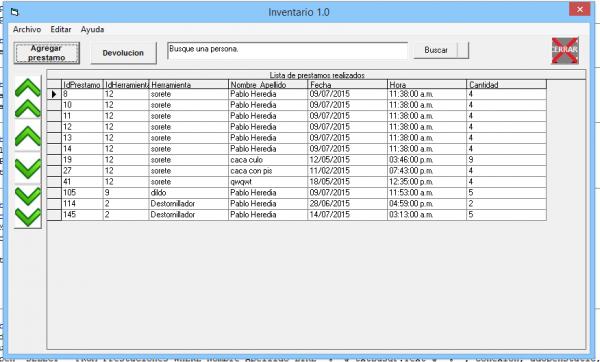
Task: Click the date cell 12/05/2015
Action: coord(347,160)
